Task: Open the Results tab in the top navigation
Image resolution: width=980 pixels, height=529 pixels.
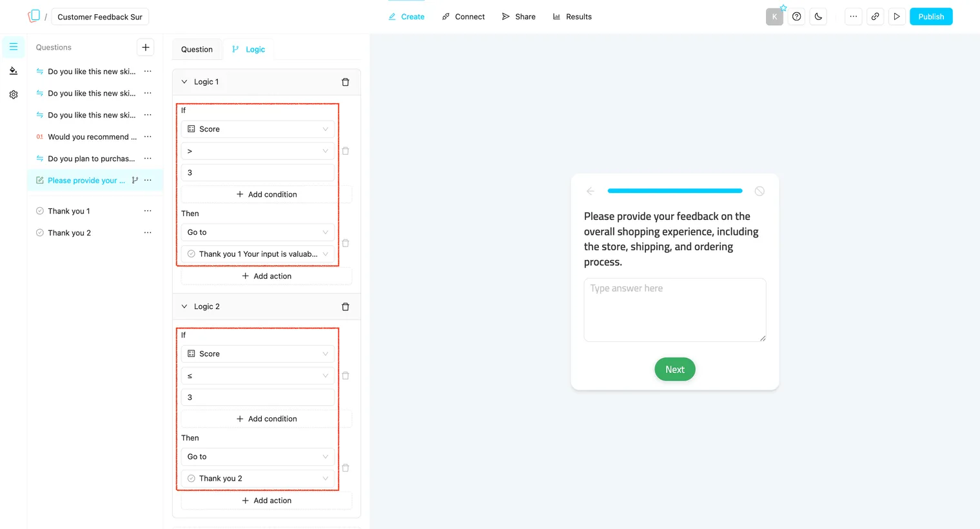Action: (573, 17)
